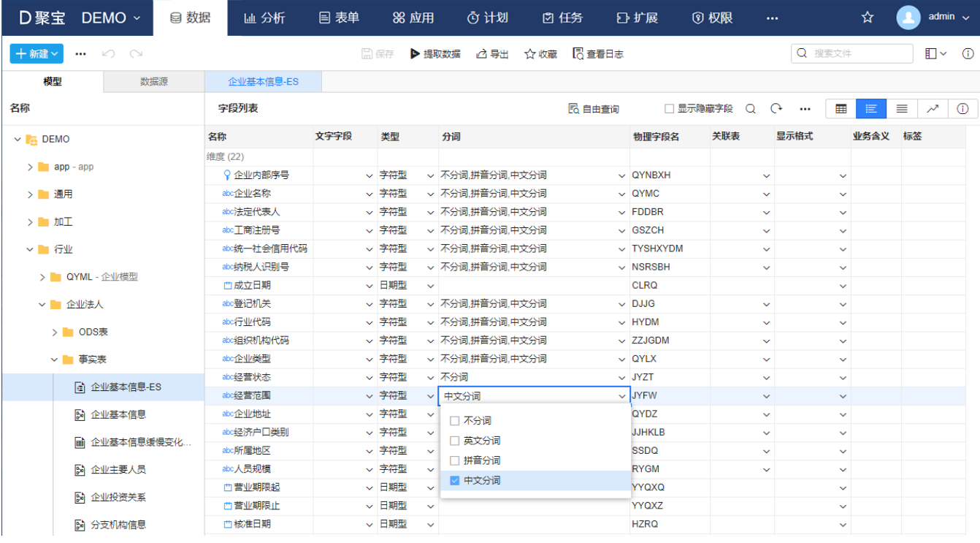980x543 pixels.
Task: Open the 任务 top menu
Action: coord(563,18)
